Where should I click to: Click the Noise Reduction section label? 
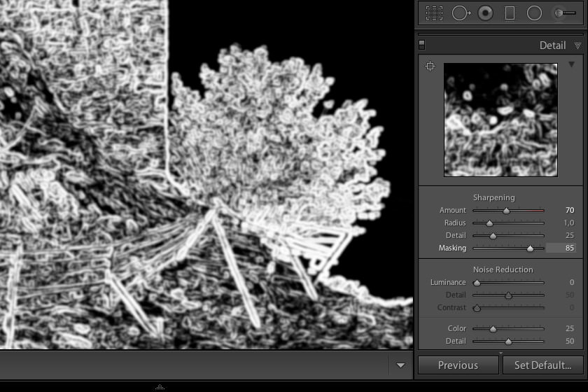point(503,269)
